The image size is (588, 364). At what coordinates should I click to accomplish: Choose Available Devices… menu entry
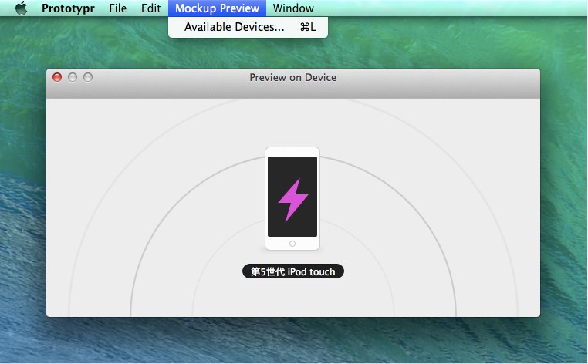click(248, 27)
